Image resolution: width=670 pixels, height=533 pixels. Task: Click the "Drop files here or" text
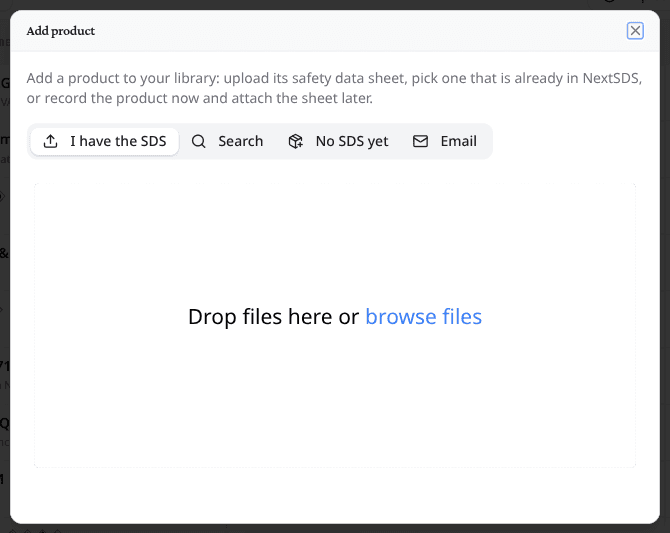(273, 317)
